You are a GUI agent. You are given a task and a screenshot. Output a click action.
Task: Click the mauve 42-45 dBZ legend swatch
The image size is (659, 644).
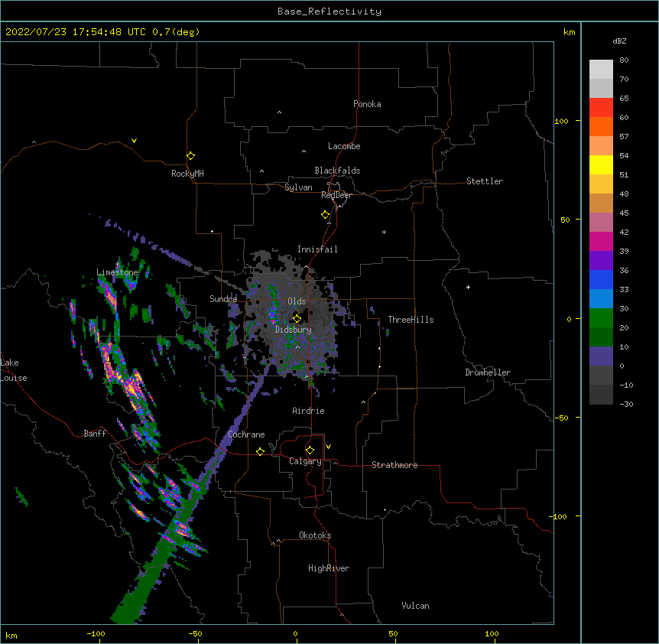(x=601, y=222)
